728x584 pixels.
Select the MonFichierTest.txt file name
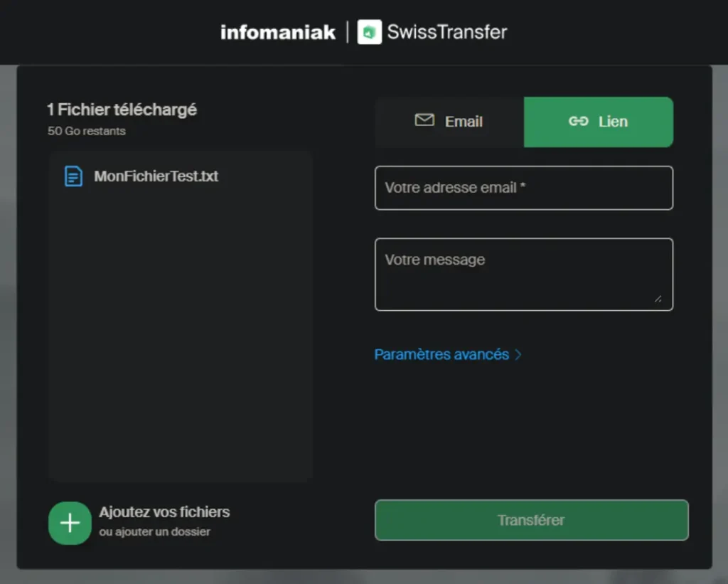pos(156,176)
